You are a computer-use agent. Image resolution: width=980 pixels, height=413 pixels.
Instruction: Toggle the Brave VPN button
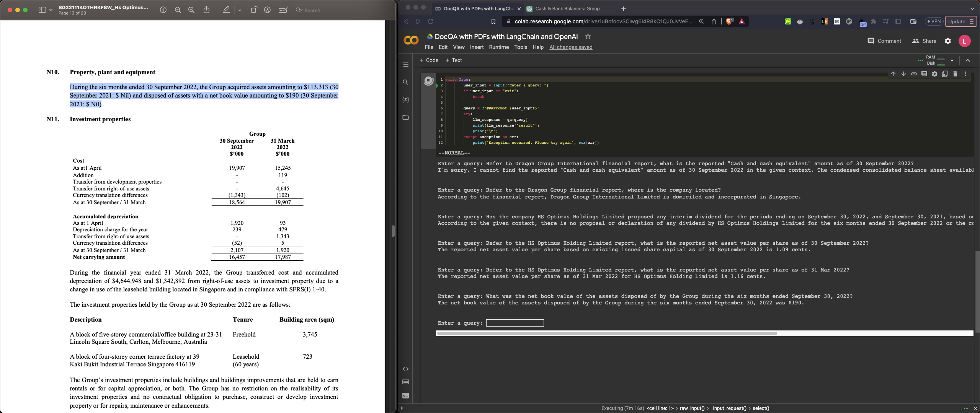(x=934, y=21)
